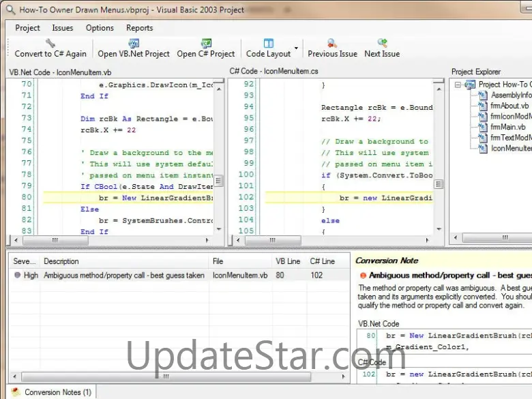Click issues list horizontal scroll right arrow

click(343, 376)
